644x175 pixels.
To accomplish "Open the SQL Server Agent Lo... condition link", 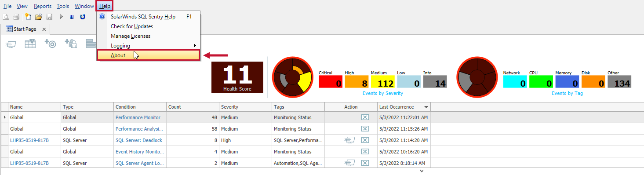I will [x=140, y=163].
